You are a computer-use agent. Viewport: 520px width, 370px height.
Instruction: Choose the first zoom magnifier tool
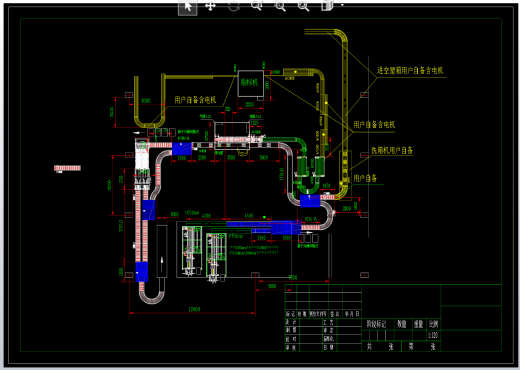[x=257, y=6]
